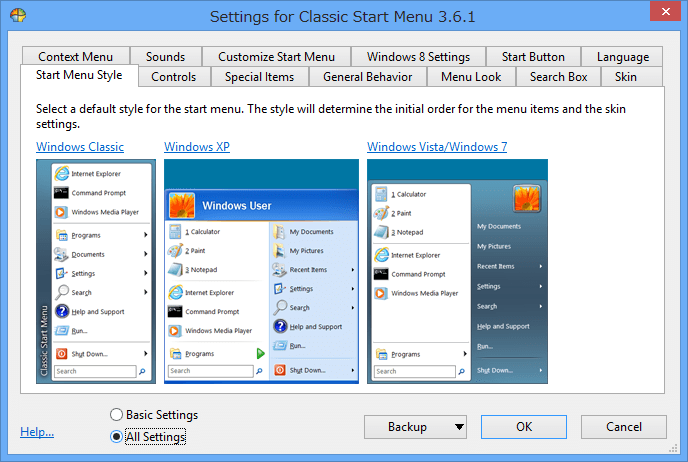Switch to the Start Button tab
The height and width of the screenshot is (462, 688).
(x=533, y=57)
